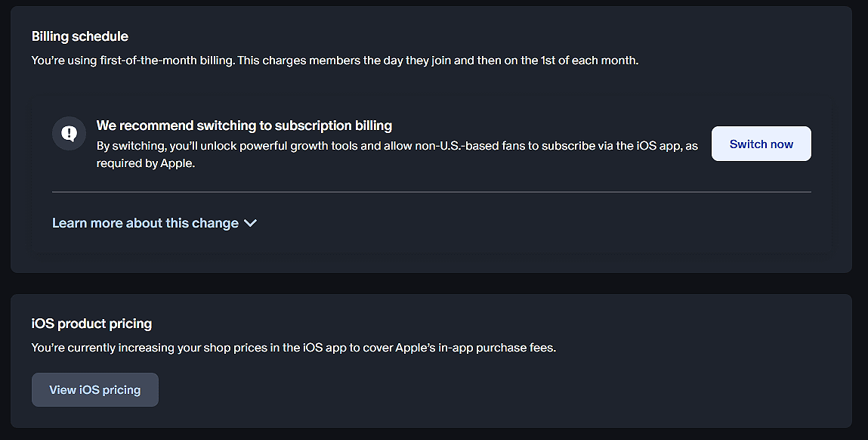Click the text about Apple's in-app purchase fees

pyautogui.click(x=293, y=348)
